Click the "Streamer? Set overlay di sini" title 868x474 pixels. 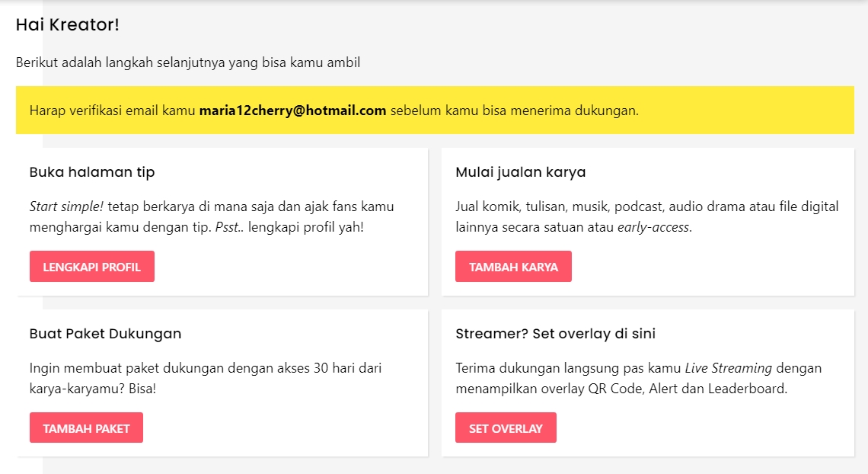555,334
